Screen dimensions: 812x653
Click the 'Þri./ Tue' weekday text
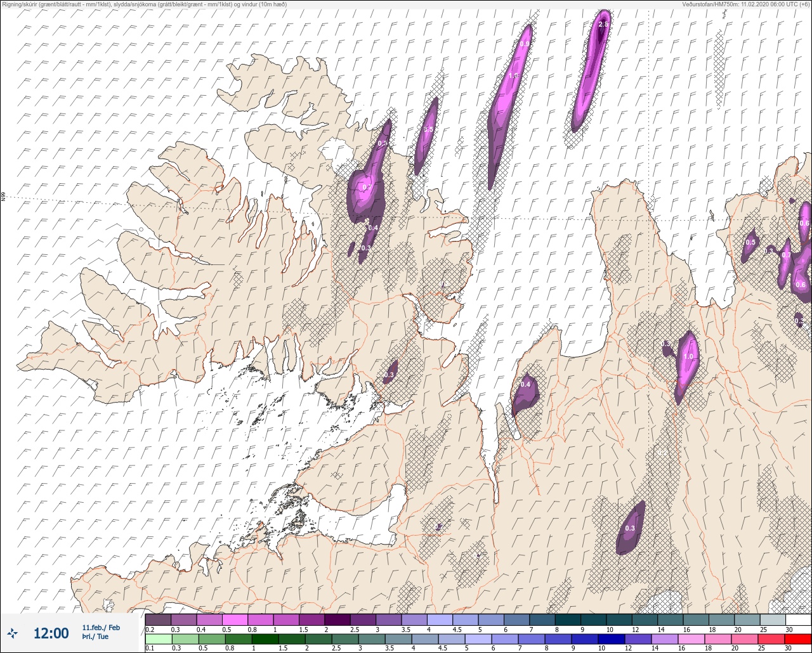pos(96,637)
